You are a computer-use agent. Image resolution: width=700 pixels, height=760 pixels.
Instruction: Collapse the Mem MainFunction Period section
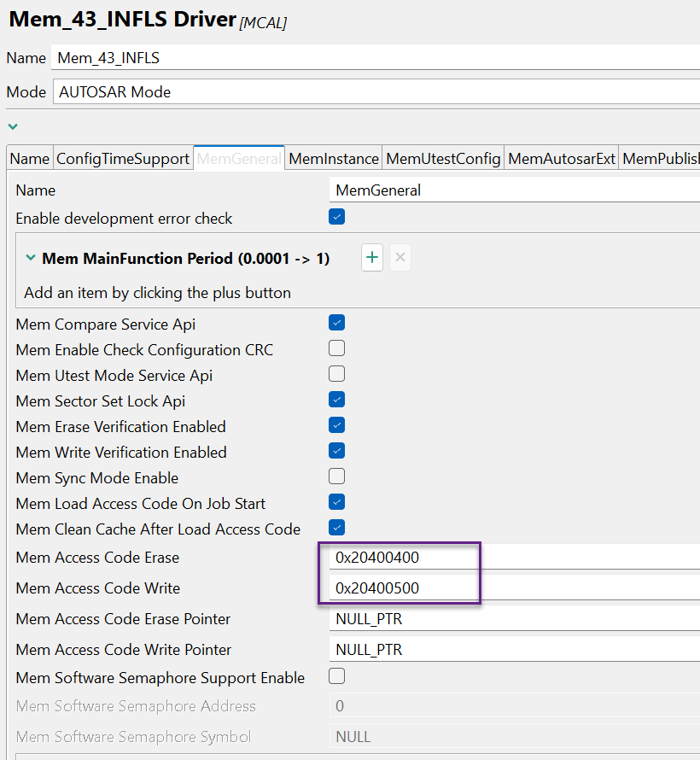click(31, 258)
